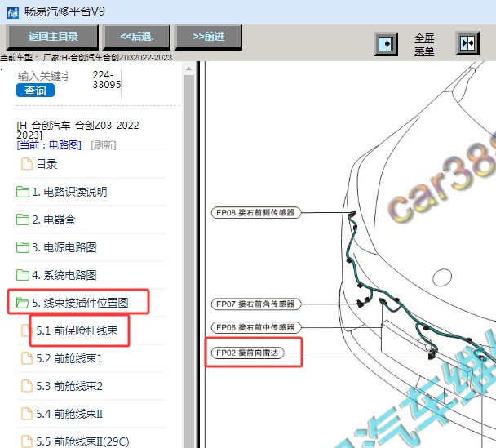Click the [刷新] refresh link
The image size is (496, 448).
(104, 145)
